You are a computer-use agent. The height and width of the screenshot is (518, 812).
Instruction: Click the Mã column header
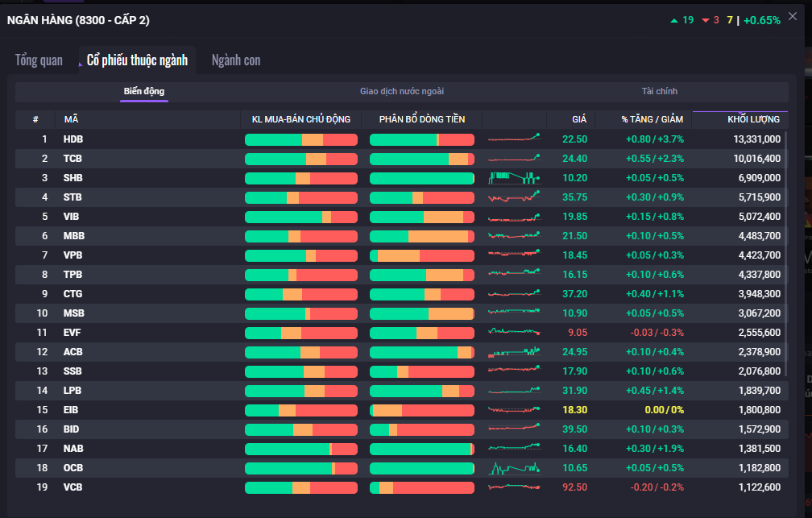coord(71,119)
